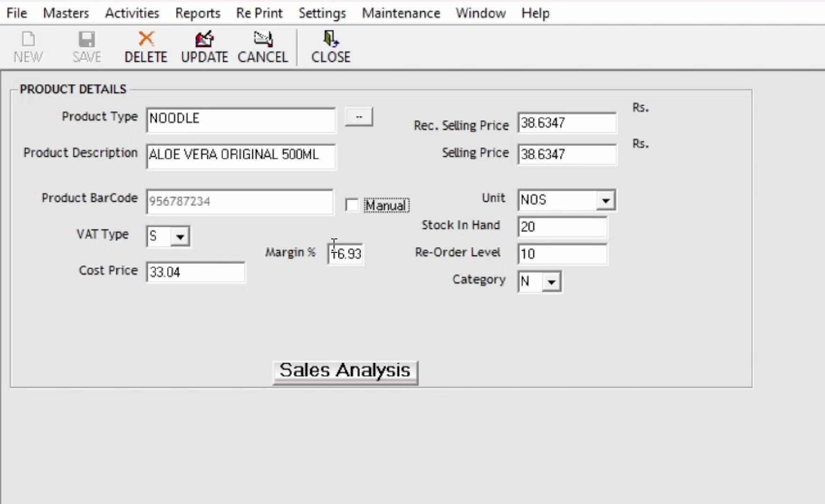This screenshot has width=825, height=504.
Task: Open the File menu
Action: pos(17,13)
